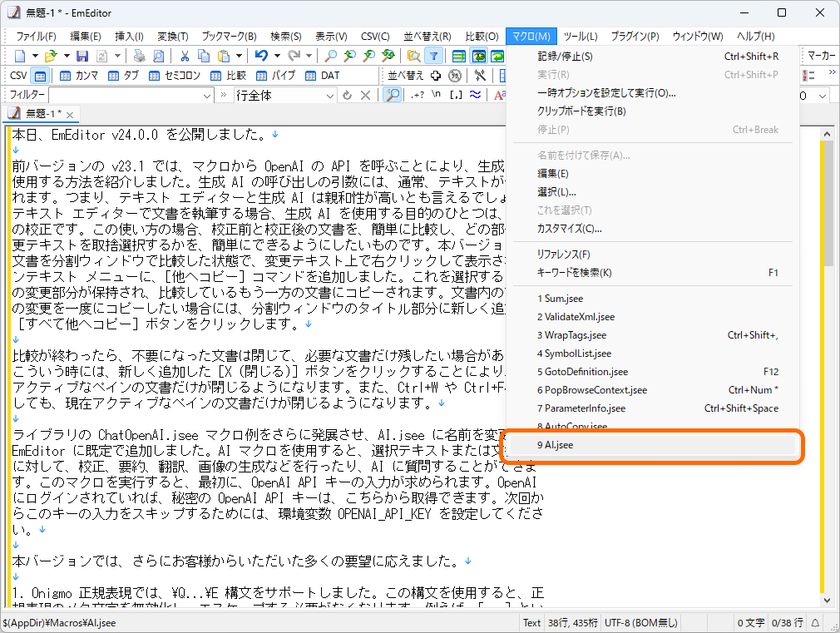Toggle case-sensitive matching (Aa) in the filter bar
Image resolution: width=840 pixels, height=633 pixels.
coord(500,96)
